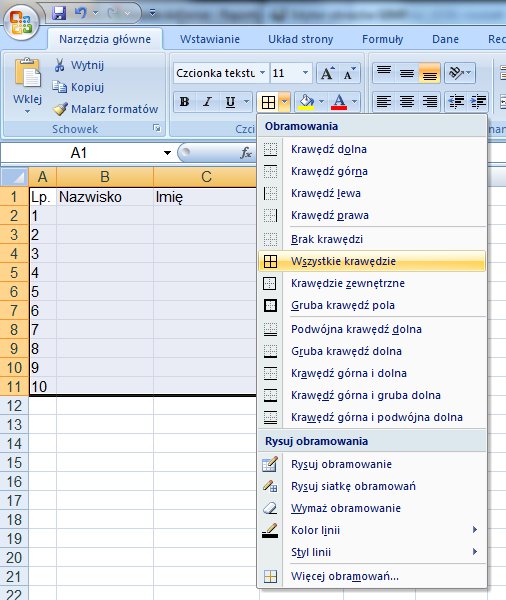Image resolution: width=506 pixels, height=600 pixels.
Task: Click the fill color bucket icon
Action: 306,102
